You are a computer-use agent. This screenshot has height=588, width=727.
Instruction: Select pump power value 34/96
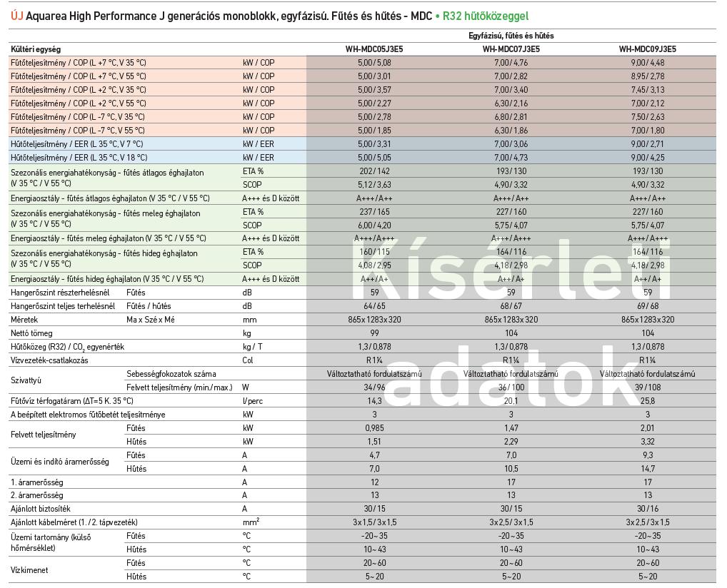tap(374, 387)
